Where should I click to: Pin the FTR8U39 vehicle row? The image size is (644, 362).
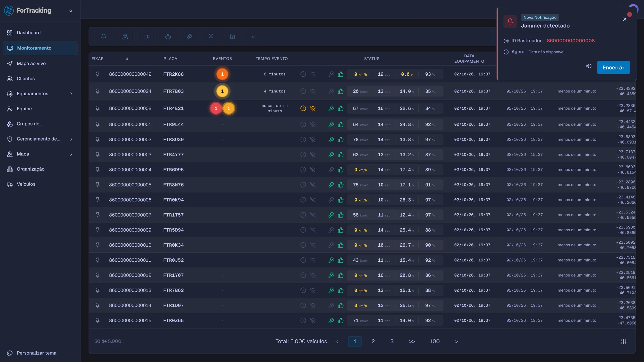tap(98, 140)
